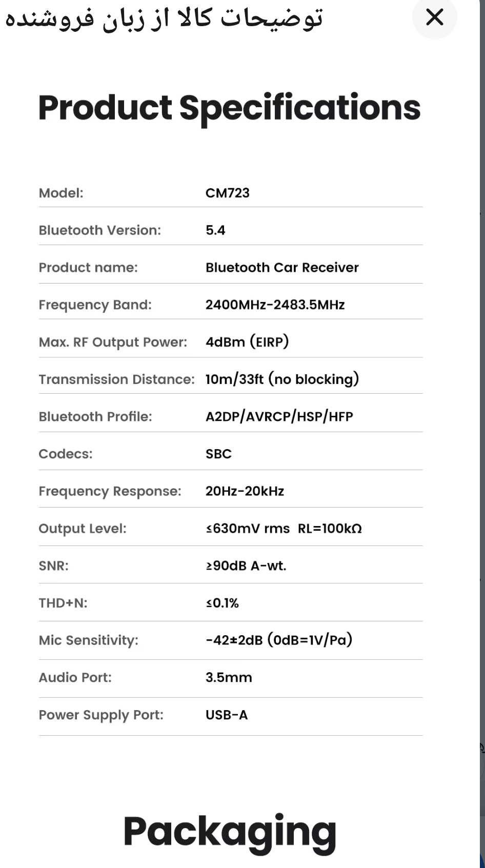
Task: Click the THD+N label
Action: coord(63,603)
